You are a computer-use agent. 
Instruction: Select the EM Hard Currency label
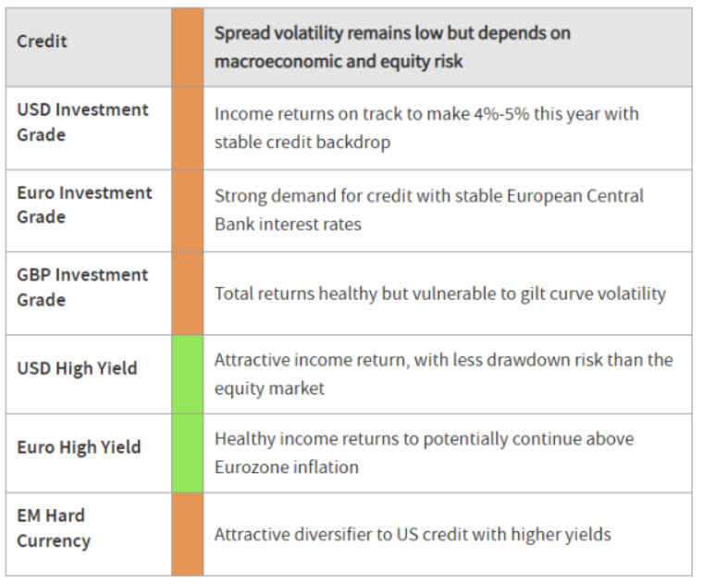pyautogui.click(x=54, y=528)
